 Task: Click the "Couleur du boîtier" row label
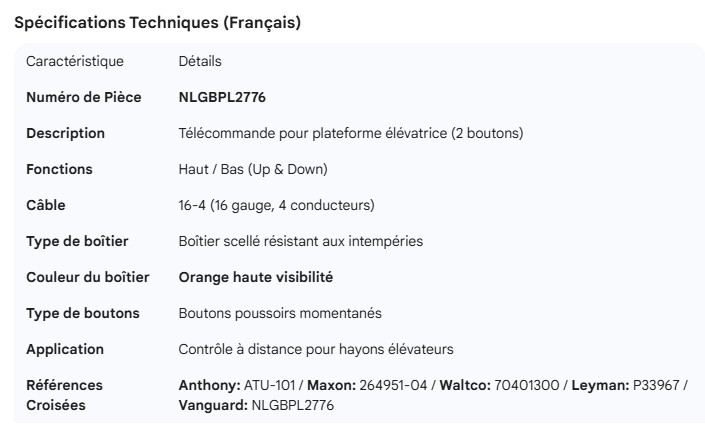pos(88,278)
